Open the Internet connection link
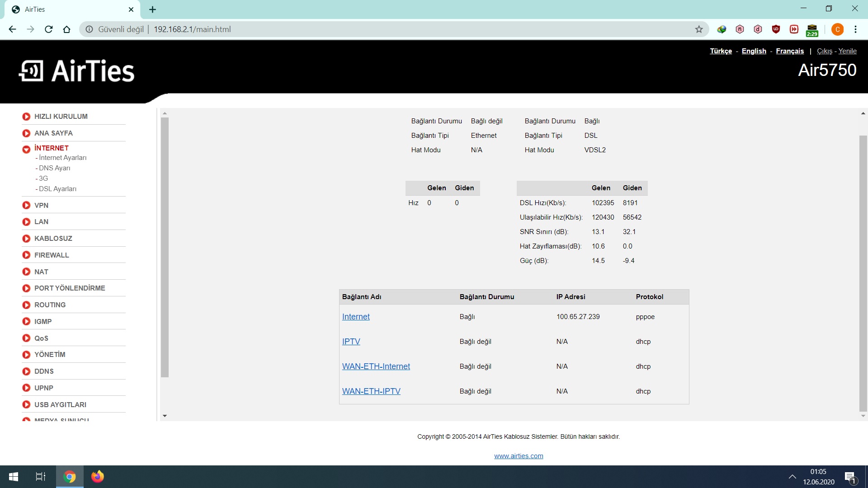 356,317
